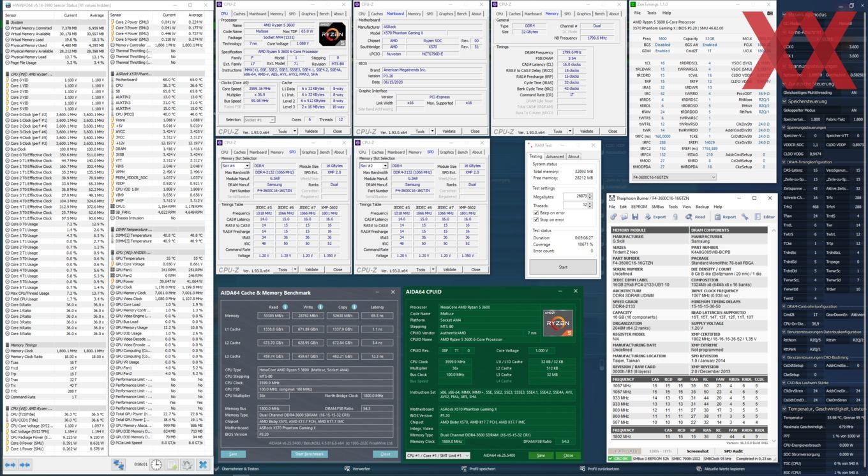Toggle Stop on error checkbox in RAM Test
This screenshot has width=868, height=476.
pos(535,219)
